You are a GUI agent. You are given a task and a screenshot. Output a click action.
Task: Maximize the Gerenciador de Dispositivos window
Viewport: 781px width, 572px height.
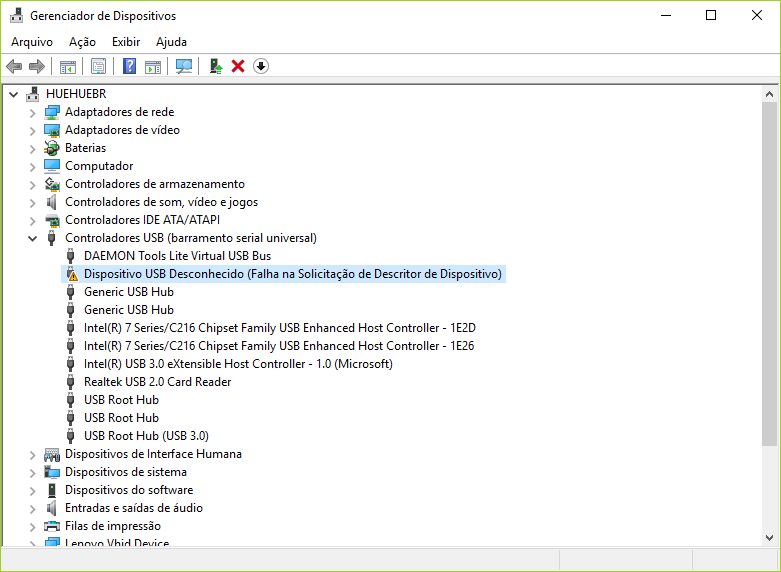pyautogui.click(x=711, y=15)
